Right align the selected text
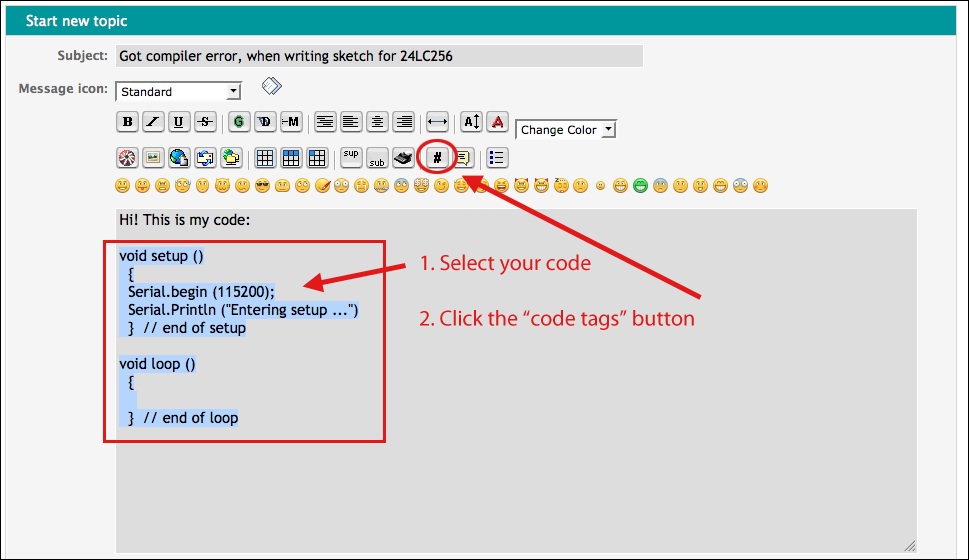 point(403,122)
